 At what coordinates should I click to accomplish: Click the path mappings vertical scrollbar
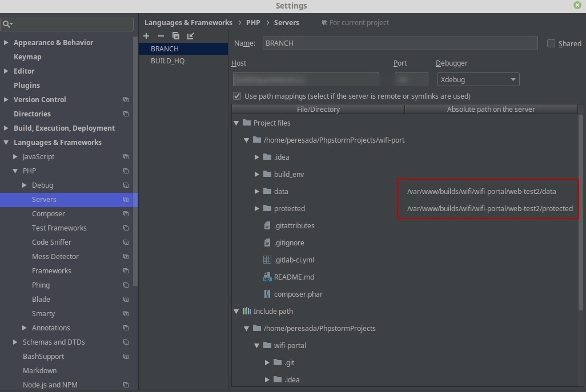click(581, 212)
